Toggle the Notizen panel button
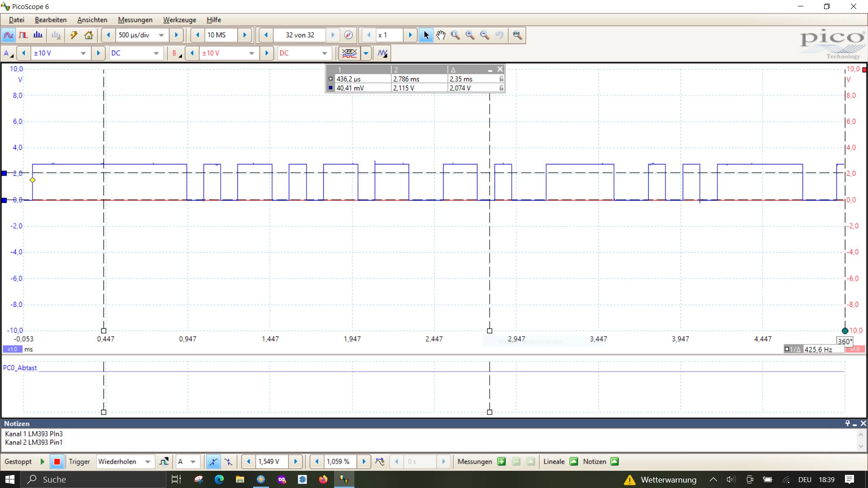The width and height of the screenshot is (868, 488). [614, 461]
